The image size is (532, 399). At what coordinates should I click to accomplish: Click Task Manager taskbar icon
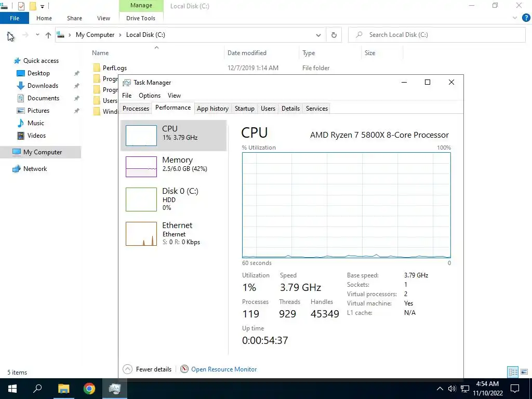pos(115,389)
